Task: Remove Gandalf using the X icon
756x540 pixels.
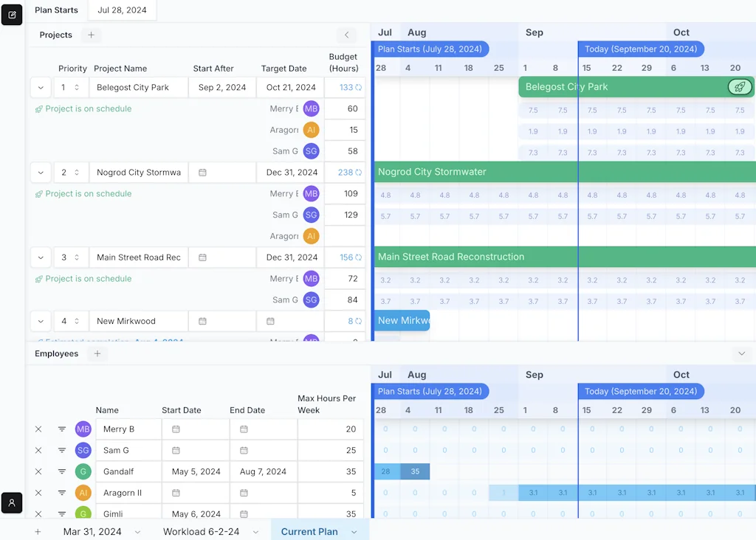Action: pyautogui.click(x=38, y=471)
